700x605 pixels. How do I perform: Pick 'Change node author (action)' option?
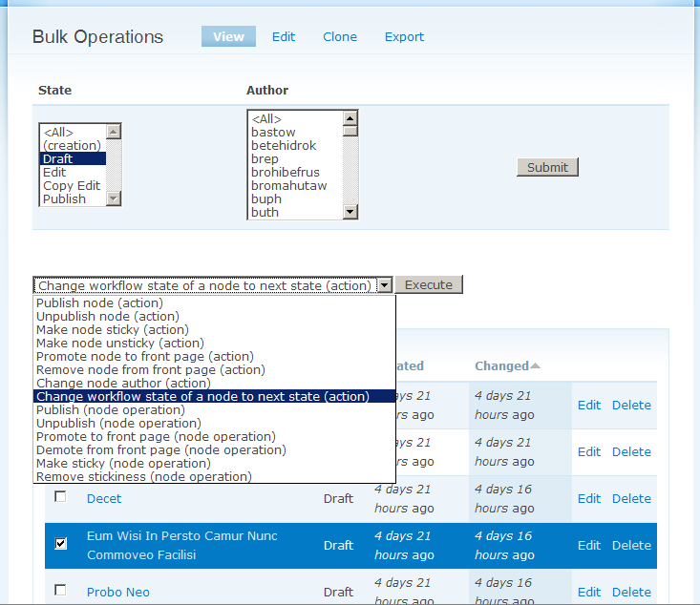123,384
